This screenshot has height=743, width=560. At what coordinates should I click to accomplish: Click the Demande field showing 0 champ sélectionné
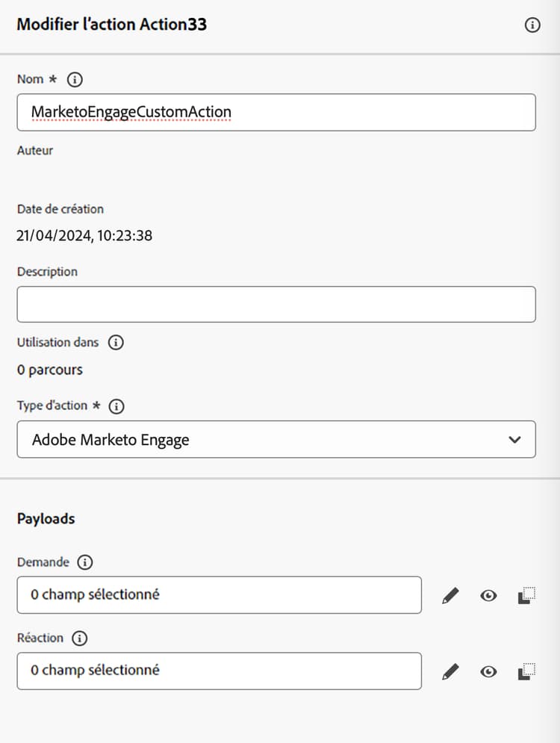[x=219, y=595]
